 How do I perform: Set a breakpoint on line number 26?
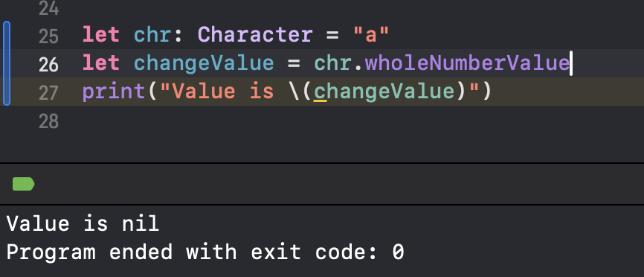point(48,64)
